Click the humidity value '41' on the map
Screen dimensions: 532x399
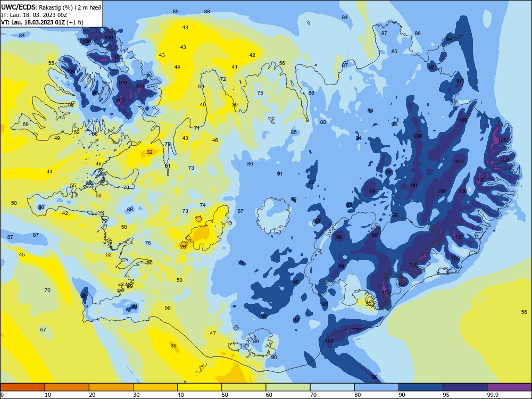pyautogui.click(x=235, y=67)
